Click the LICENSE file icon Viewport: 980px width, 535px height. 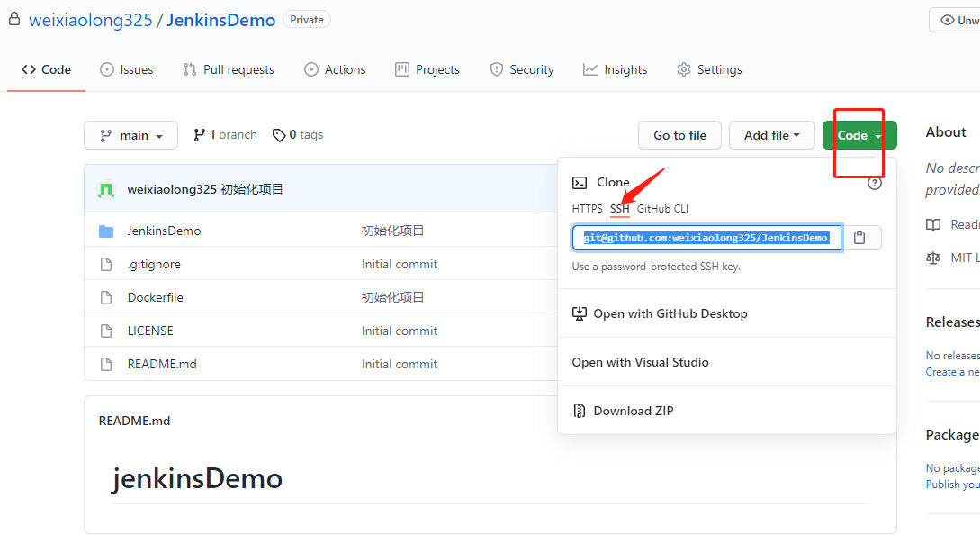pyautogui.click(x=106, y=331)
